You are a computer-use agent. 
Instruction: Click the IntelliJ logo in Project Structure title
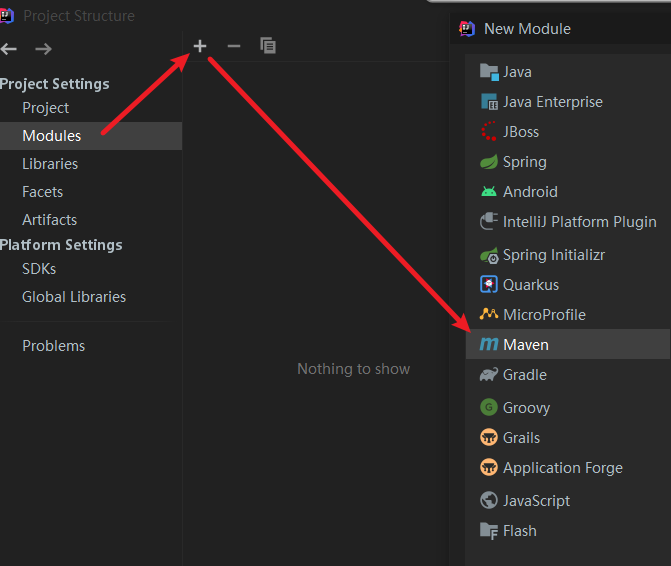[7, 16]
